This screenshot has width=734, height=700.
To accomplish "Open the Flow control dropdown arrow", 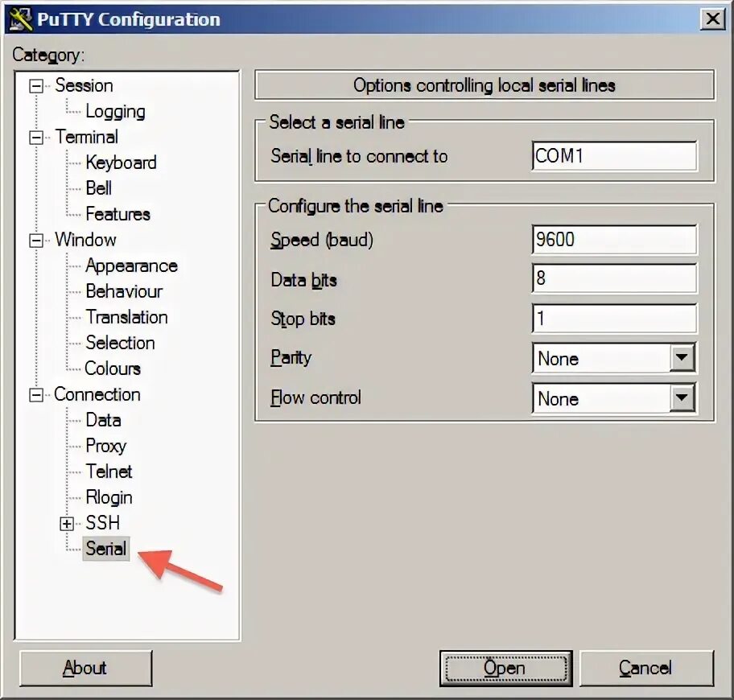I will tap(682, 398).
